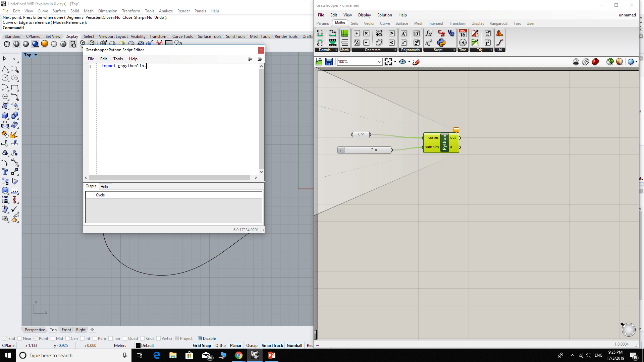Pick the Subtraction operator icon

(x=366, y=43)
